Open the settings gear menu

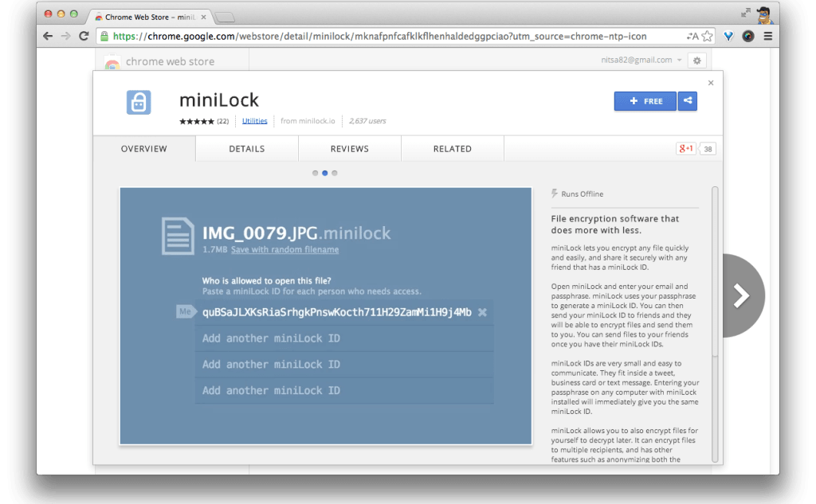[696, 61]
